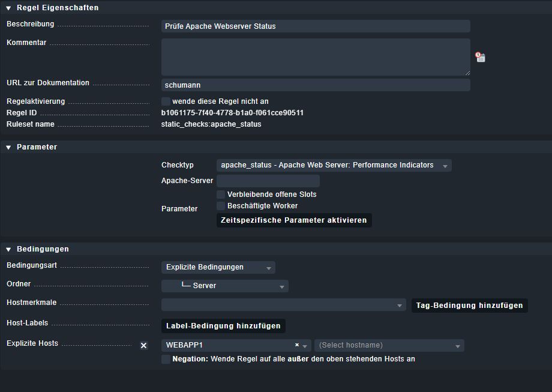Open the Bedingungsart Explizite Bedingungen dropdown
The height and width of the screenshot is (392, 552).
click(218, 267)
